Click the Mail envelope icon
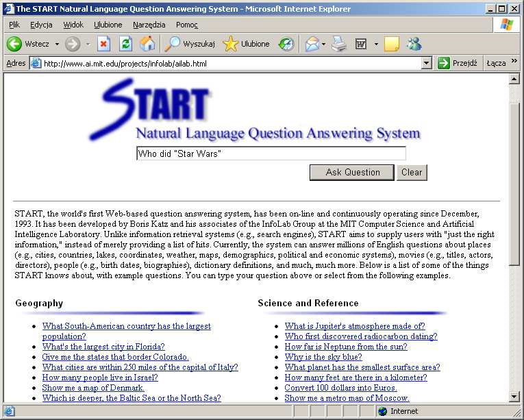The image size is (524, 420). [x=312, y=44]
